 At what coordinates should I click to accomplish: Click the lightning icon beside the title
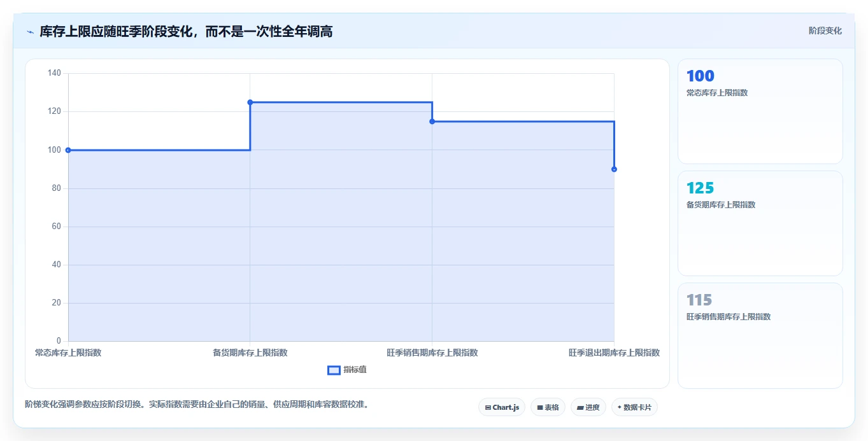tap(30, 32)
